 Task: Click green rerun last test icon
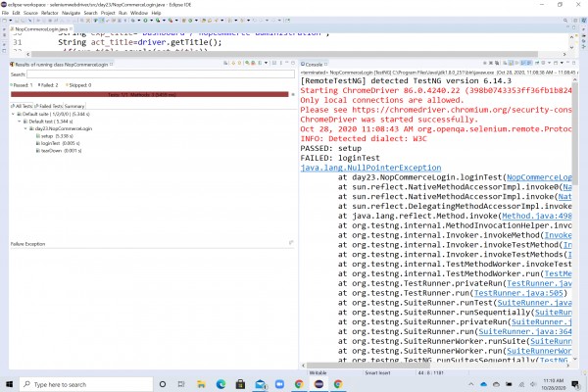pyautogui.click(x=247, y=63)
